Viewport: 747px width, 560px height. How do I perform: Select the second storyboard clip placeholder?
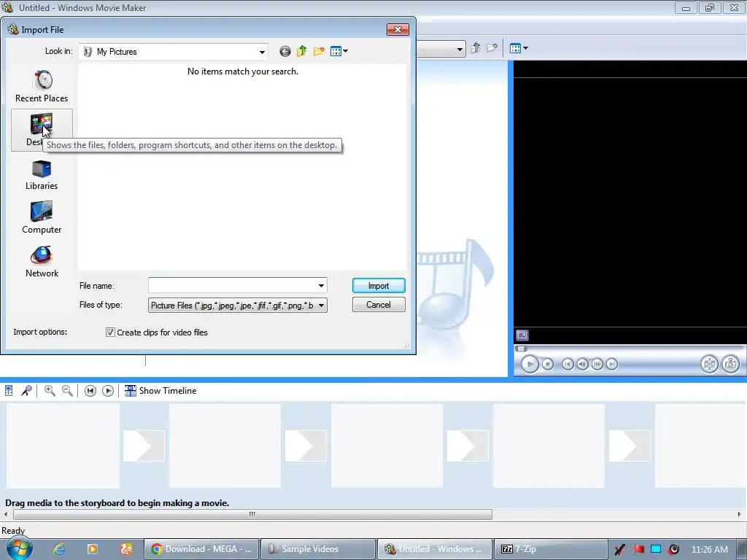tap(225, 446)
